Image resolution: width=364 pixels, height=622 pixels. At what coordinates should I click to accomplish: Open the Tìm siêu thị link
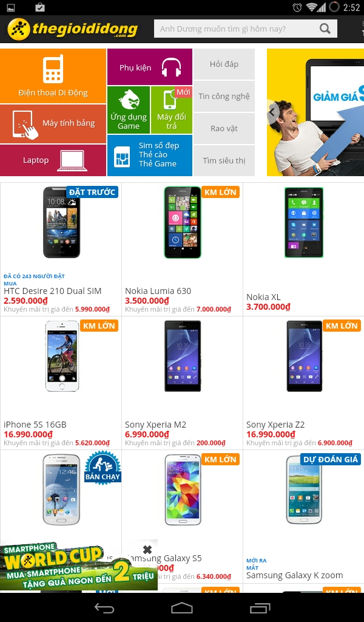pos(224,160)
